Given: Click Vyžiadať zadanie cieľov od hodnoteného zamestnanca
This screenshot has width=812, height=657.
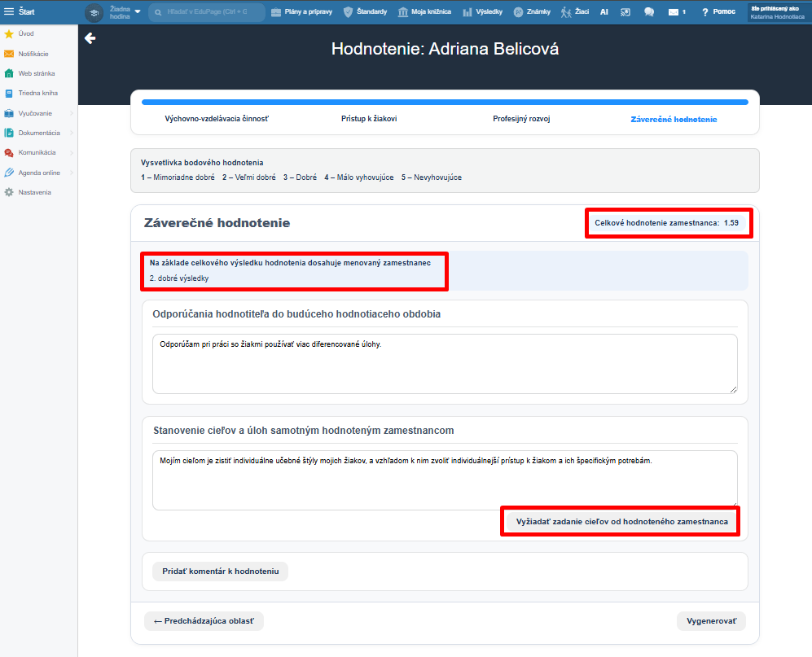Looking at the screenshot, I should (x=621, y=521).
